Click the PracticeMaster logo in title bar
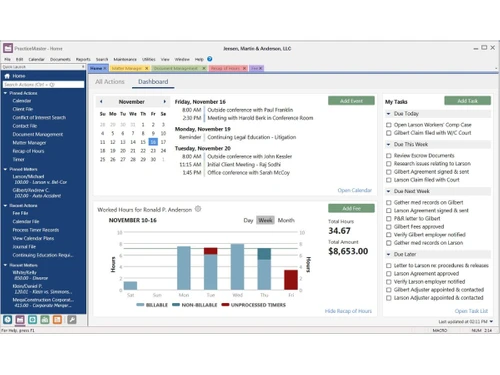 coord(8,48)
